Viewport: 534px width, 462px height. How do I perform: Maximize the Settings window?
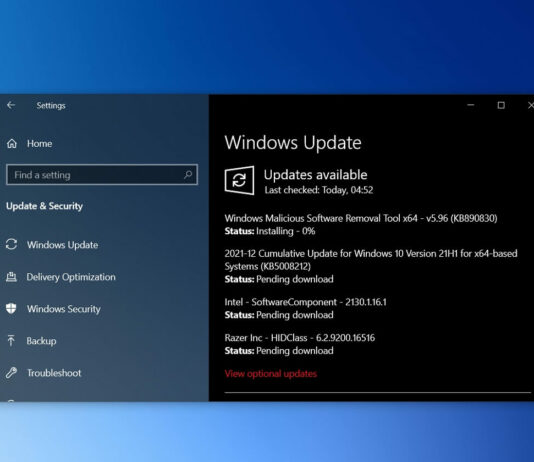click(501, 105)
